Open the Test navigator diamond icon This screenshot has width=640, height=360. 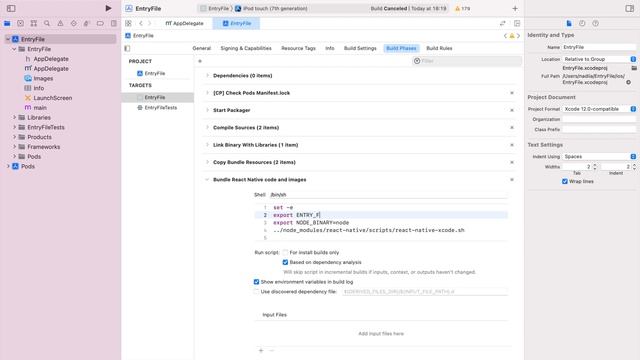73,23
